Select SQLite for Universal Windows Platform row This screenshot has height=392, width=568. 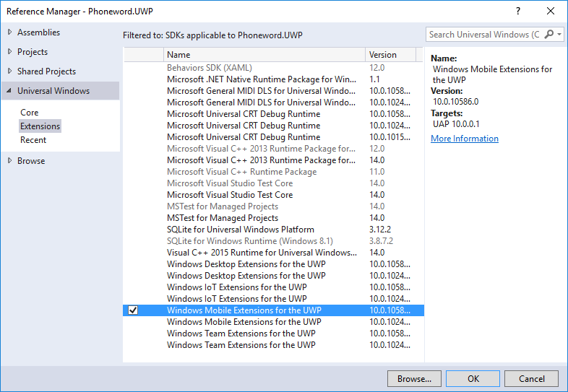245,230
